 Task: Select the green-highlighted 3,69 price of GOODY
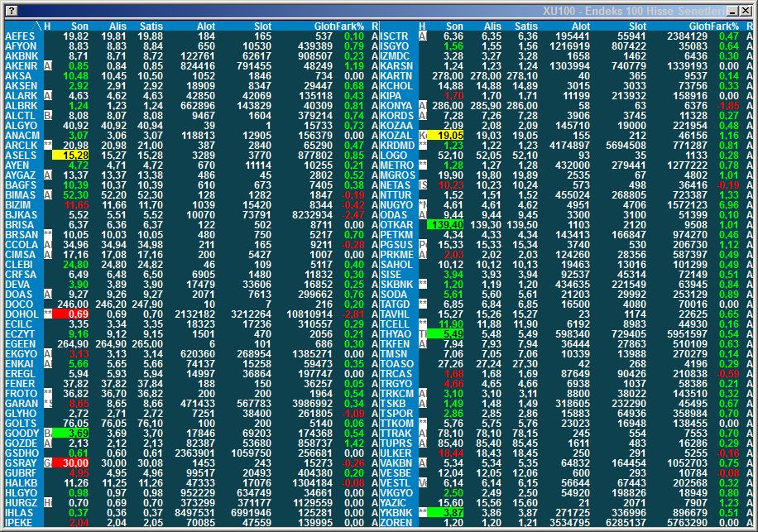click(x=70, y=433)
